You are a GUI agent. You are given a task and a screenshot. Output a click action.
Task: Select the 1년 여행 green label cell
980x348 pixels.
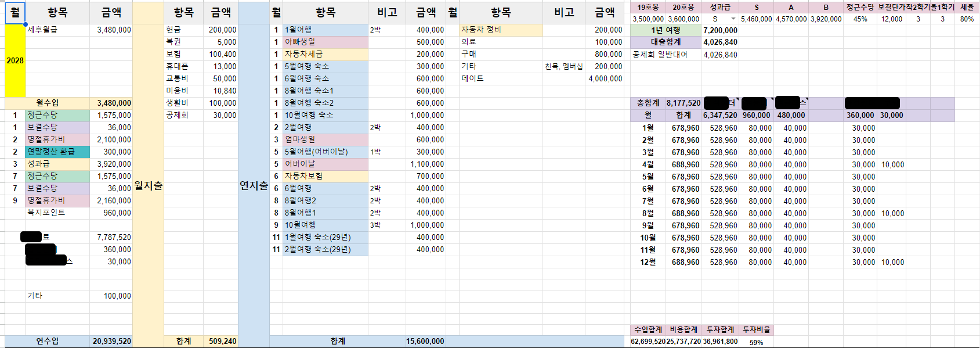(666, 30)
